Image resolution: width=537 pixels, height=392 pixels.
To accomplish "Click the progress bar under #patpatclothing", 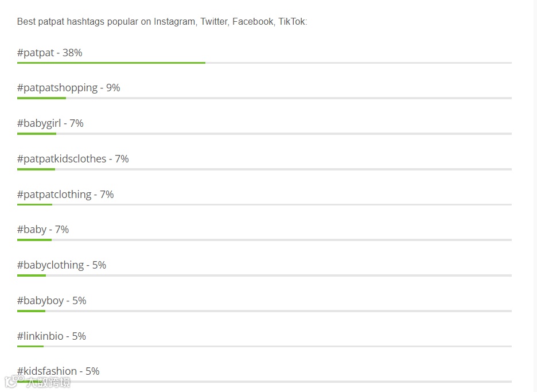I will pos(34,204).
